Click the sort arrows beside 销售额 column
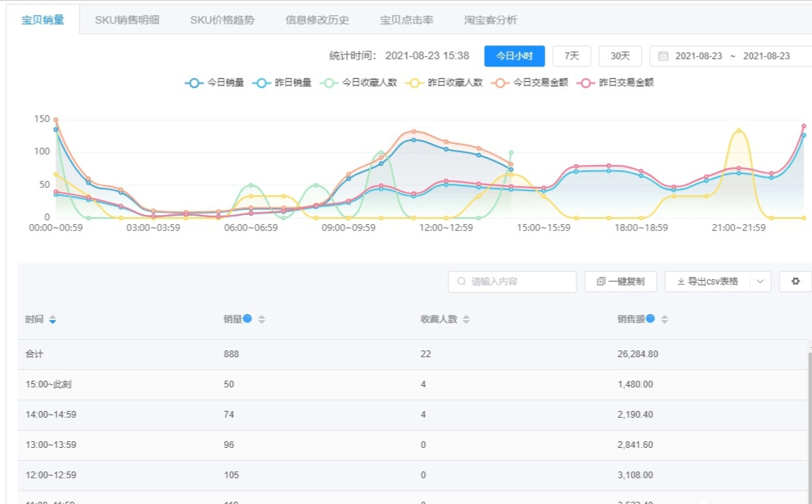812x504 pixels. click(664, 318)
